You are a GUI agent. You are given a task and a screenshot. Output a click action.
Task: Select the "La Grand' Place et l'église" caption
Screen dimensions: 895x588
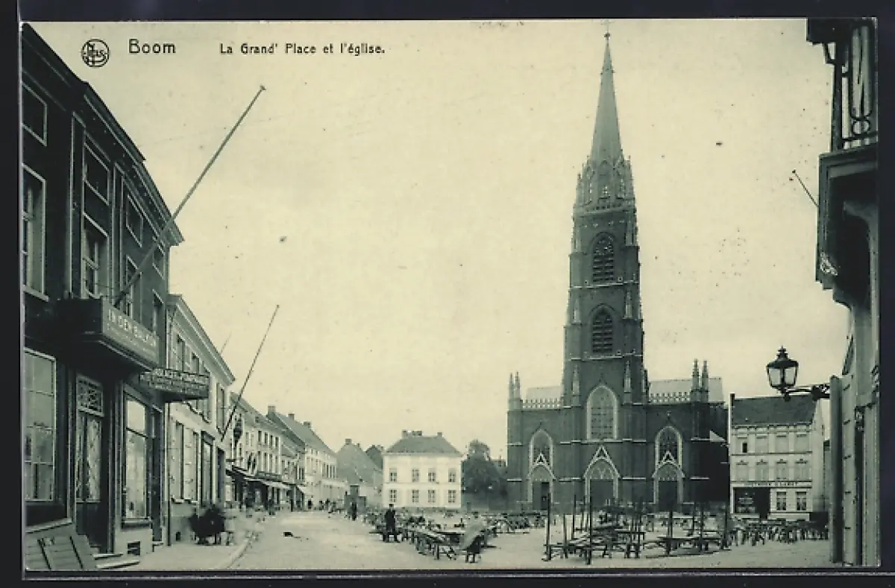pos(301,49)
